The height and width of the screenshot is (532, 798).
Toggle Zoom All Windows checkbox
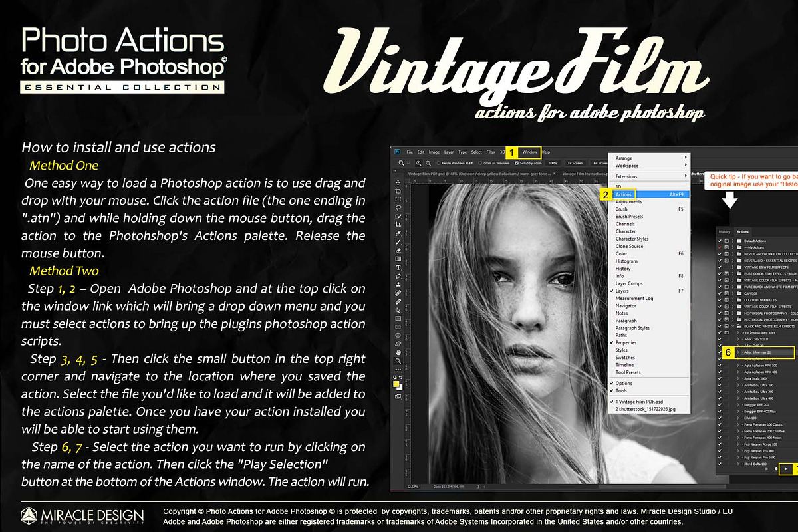[x=480, y=163]
